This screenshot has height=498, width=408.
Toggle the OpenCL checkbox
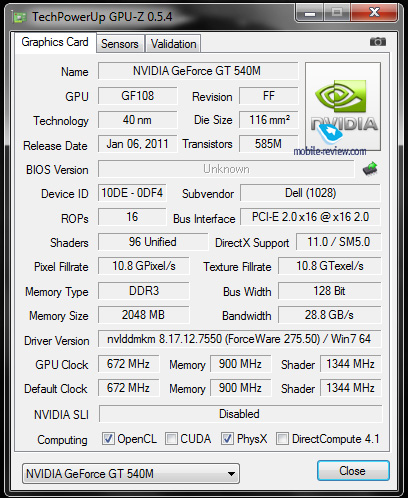(108, 438)
